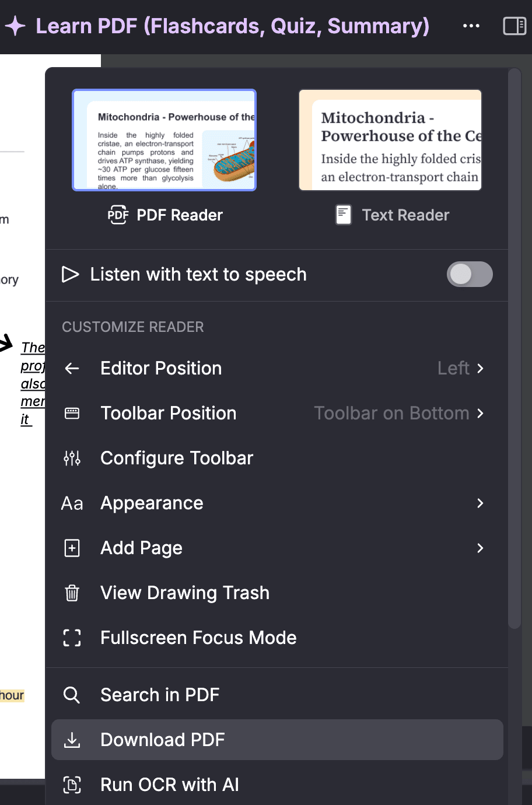Expand the Appearance submenu chevron
This screenshot has width=532, height=805.
coord(480,503)
